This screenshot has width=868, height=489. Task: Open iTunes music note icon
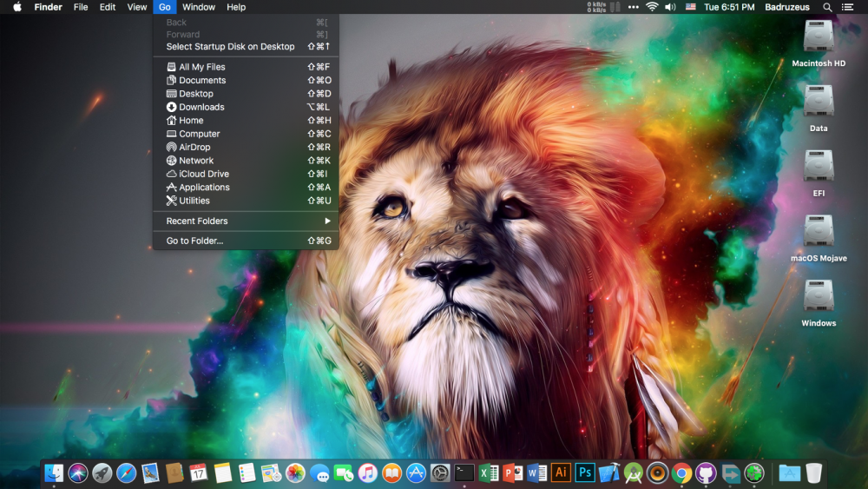[x=367, y=473]
